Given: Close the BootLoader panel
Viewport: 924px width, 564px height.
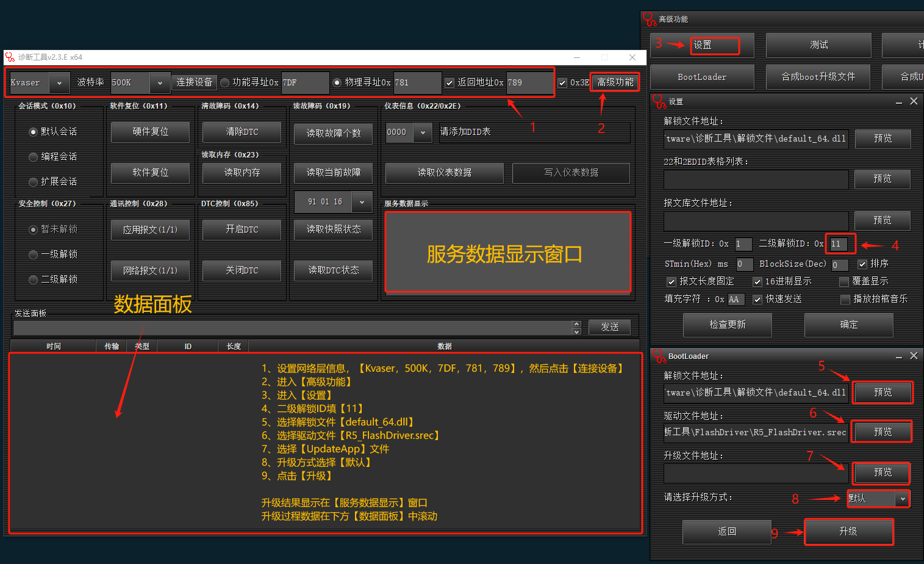Looking at the screenshot, I should tap(914, 356).
